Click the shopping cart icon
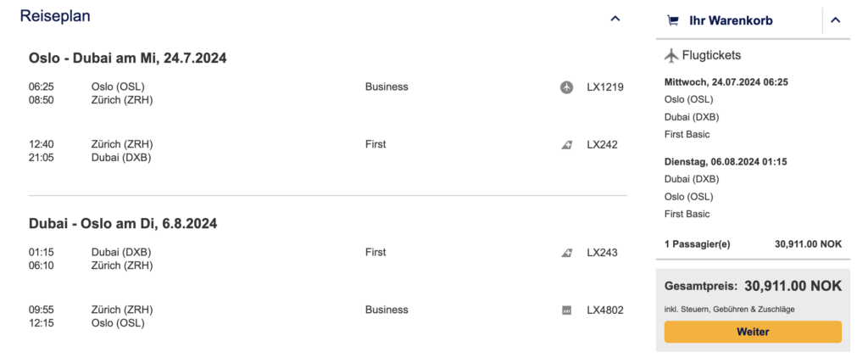Image resolution: width=868 pixels, height=358 pixels. [x=673, y=20]
